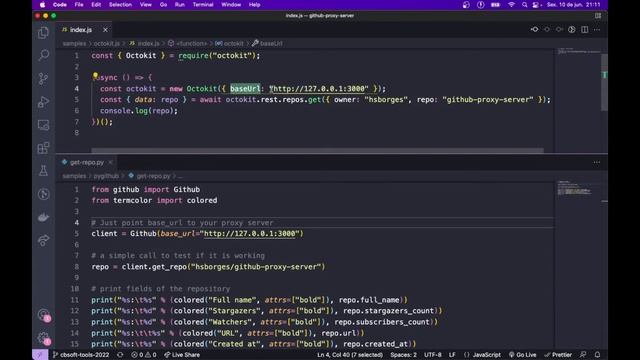Toggle file blame icon in editor toolbar
640x360 pixels.
tap(572, 29)
